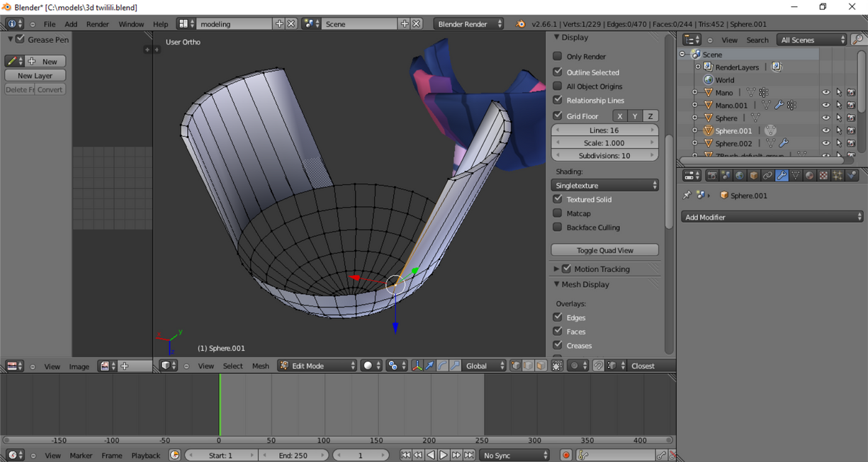Open the World properties tab icon
Screen dimensions: 868x462
pos(740,176)
